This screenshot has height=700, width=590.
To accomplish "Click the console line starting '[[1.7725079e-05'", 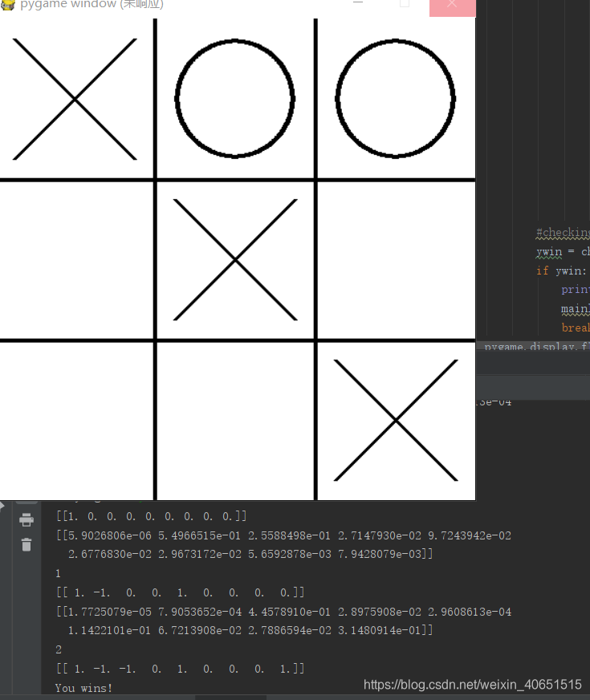I will tap(284, 612).
